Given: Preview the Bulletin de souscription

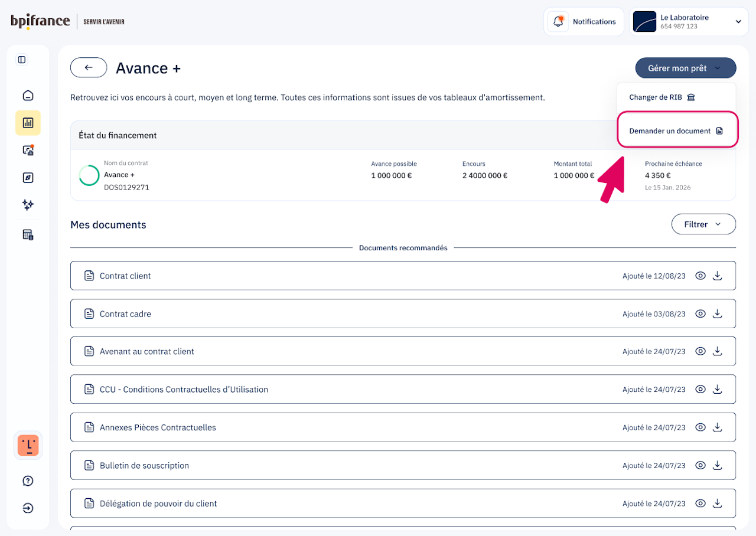Looking at the screenshot, I should coord(700,465).
